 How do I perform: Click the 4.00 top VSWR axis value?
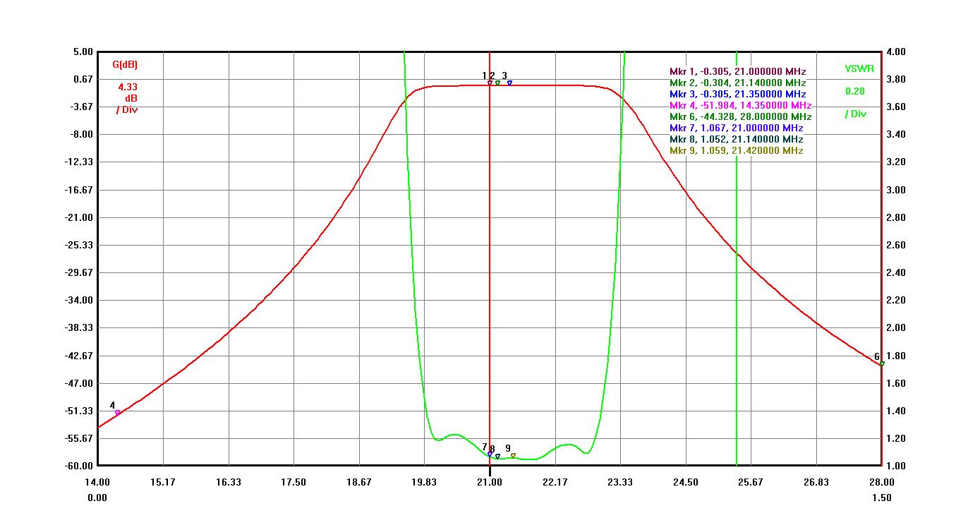pyautogui.click(x=896, y=52)
